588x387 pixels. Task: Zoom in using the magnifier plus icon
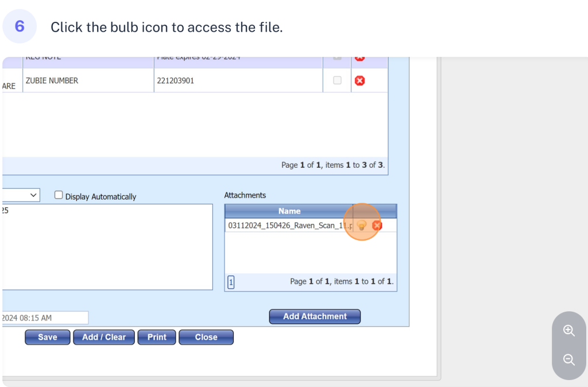click(569, 330)
